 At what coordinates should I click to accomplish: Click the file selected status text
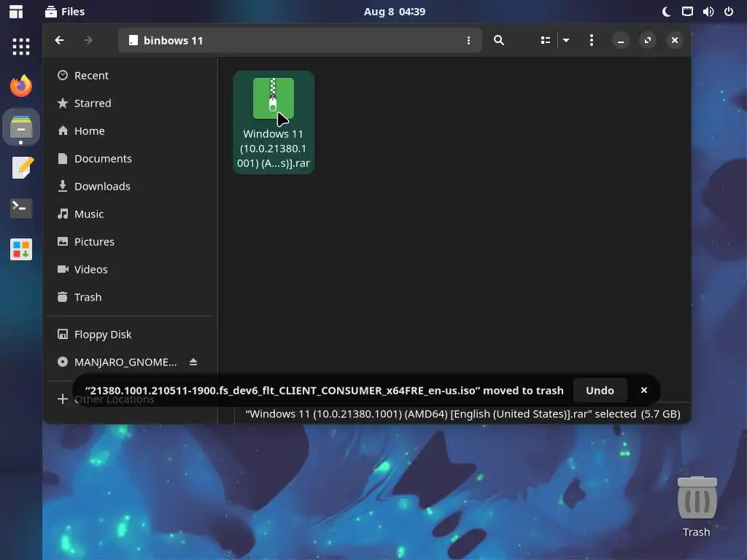point(462,414)
